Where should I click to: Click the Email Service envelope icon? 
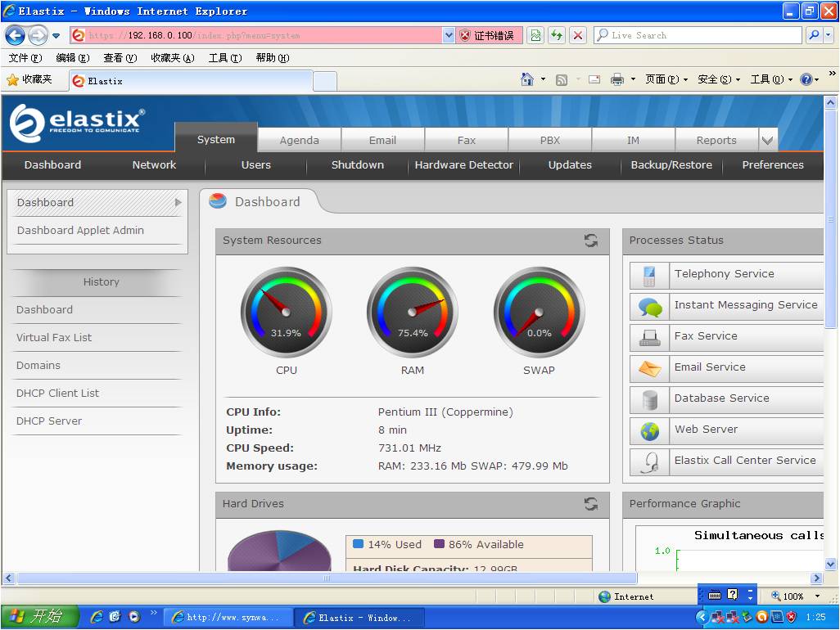(x=649, y=369)
